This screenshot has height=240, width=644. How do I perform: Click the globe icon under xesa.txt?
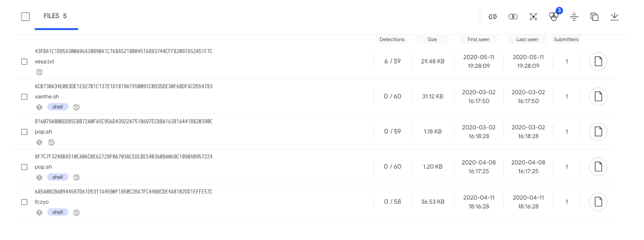click(x=39, y=72)
